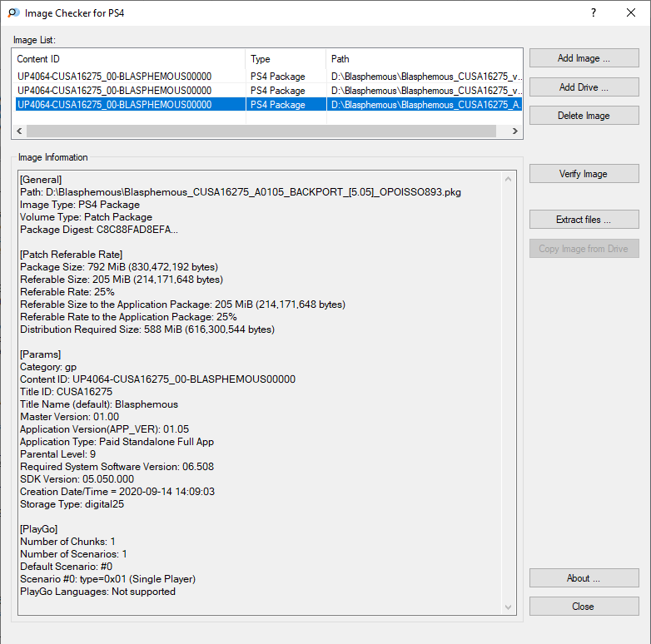The height and width of the screenshot is (644, 651).
Task: Delete the selected image
Action: click(584, 116)
